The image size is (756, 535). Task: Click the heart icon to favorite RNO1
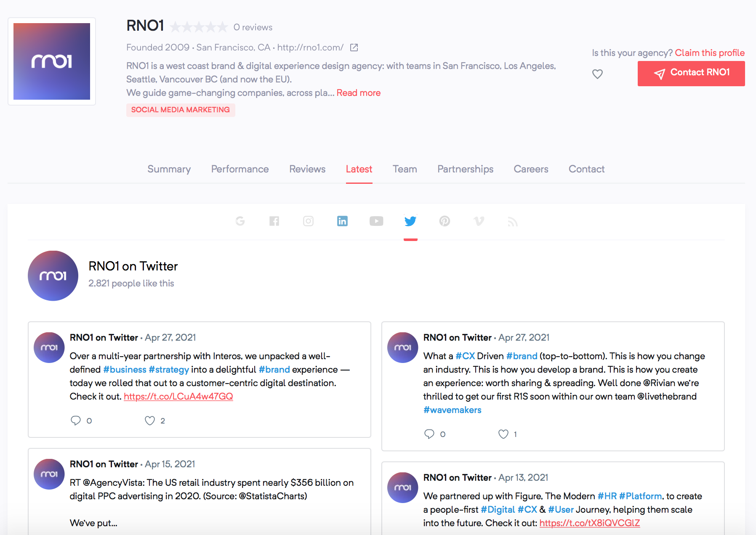pyautogui.click(x=597, y=74)
